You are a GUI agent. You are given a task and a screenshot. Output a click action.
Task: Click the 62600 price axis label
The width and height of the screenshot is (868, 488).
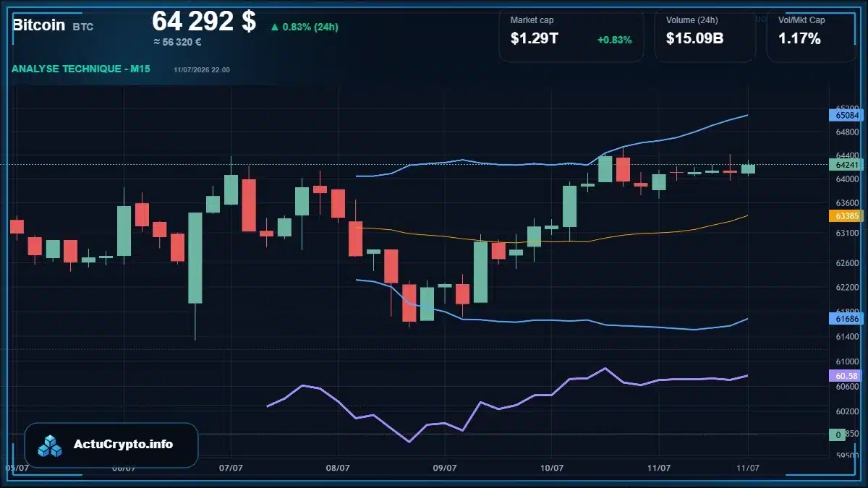[x=846, y=263]
